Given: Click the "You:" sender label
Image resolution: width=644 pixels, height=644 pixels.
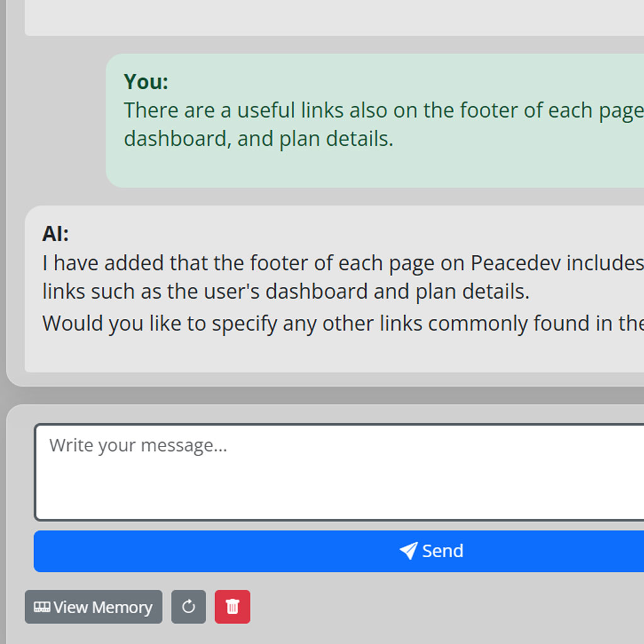Looking at the screenshot, I should point(146,82).
